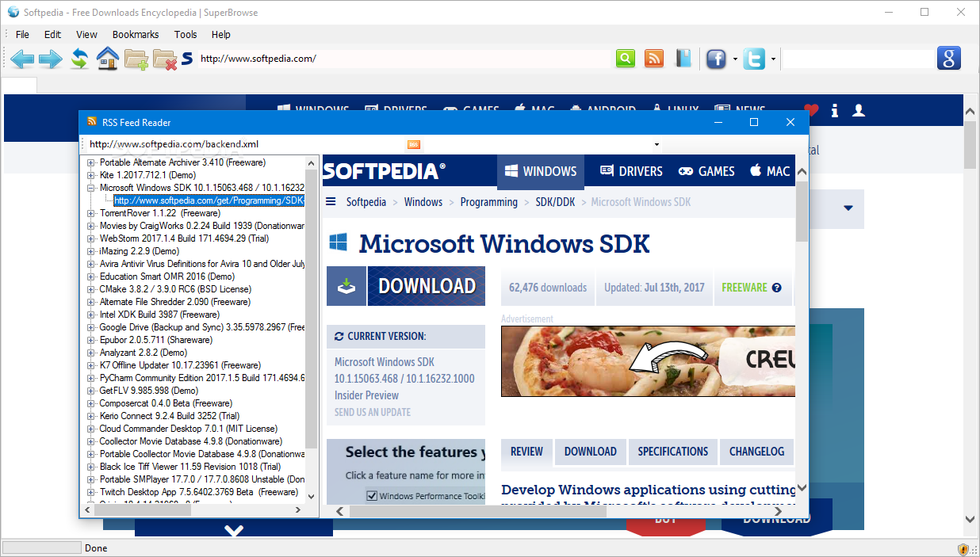This screenshot has height=557, width=980.
Task: Open the feed URL dropdown arrow
Action: [657, 144]
